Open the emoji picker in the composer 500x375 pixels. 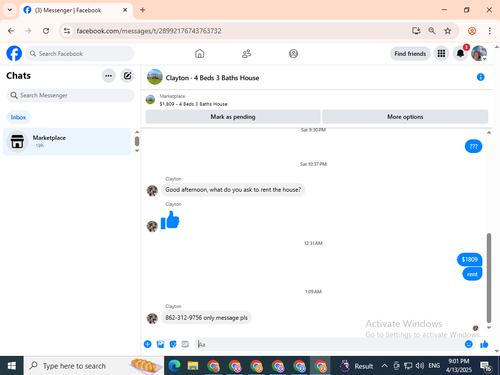[x=468, y=344]
